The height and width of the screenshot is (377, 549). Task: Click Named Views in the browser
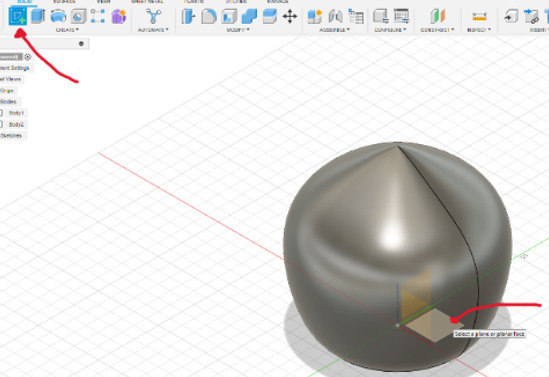pos(11,79)
